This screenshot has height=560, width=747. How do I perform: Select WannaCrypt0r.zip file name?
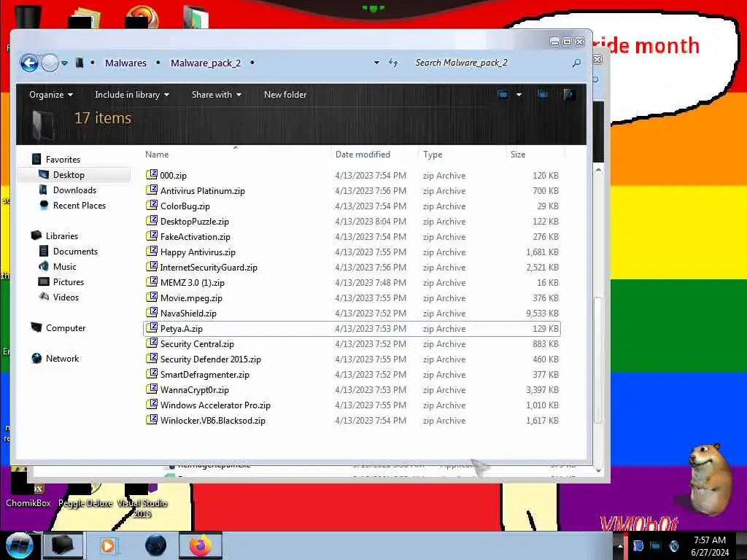coord(194,389)
